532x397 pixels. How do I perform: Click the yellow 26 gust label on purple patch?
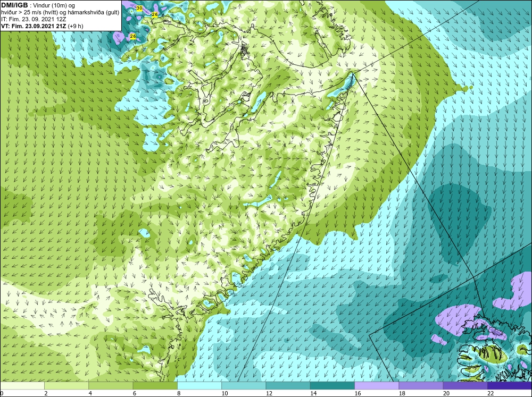click(x=133, y=36)
